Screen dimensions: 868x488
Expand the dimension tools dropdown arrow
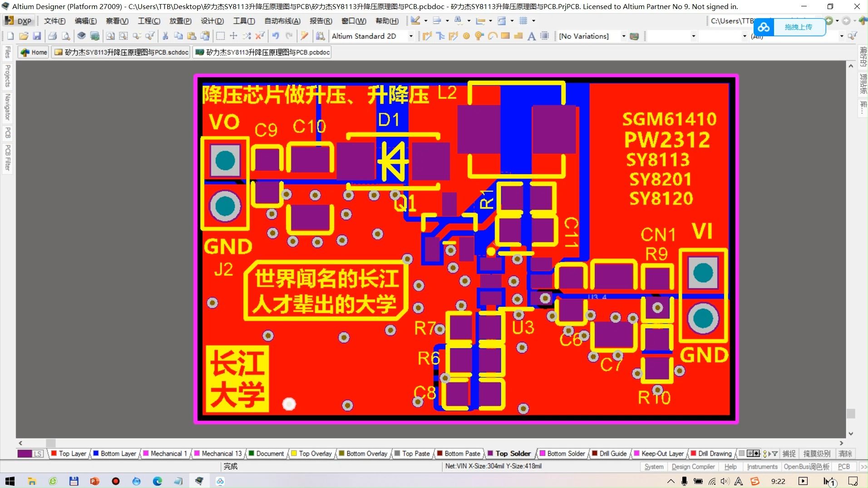click(x=490, y=21)
